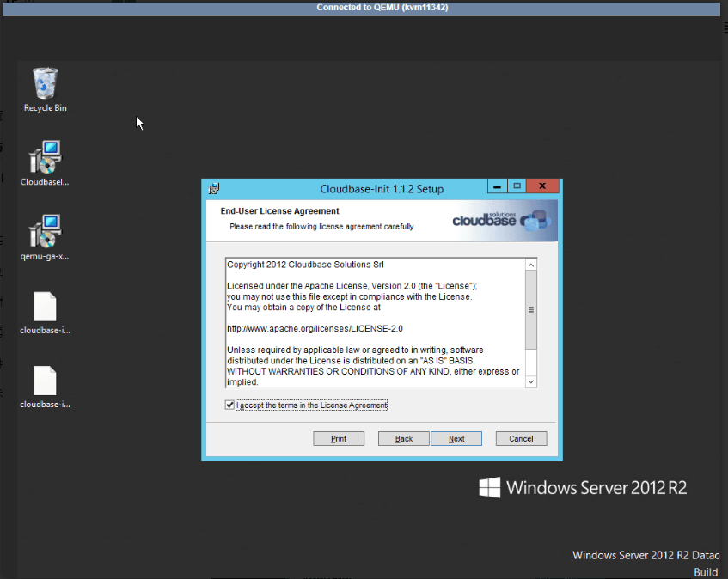The height and width of the screenshot is (579, 728).
Task: Click the Apache license URL text
Action: (315, 328)
